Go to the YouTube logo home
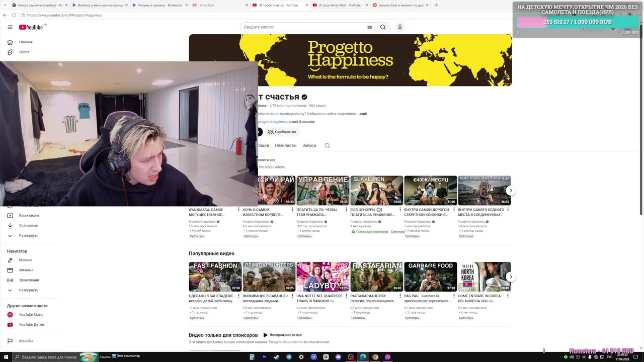 coord(31,27)
